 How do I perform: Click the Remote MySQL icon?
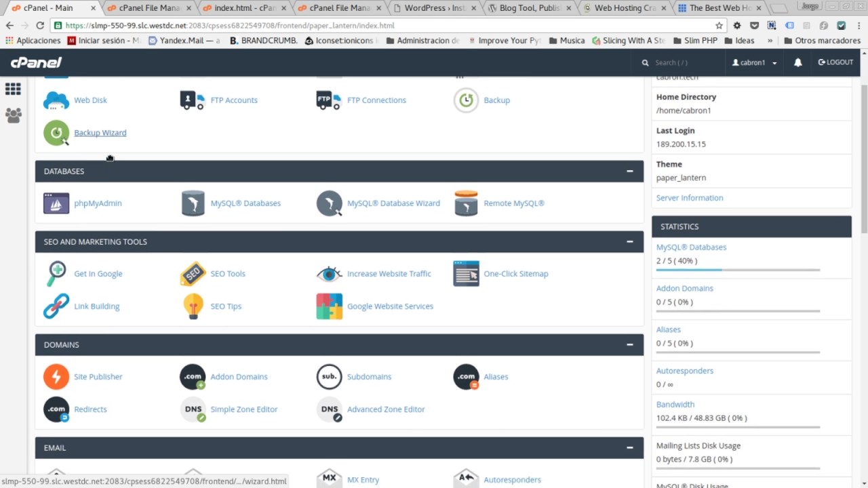466,203
